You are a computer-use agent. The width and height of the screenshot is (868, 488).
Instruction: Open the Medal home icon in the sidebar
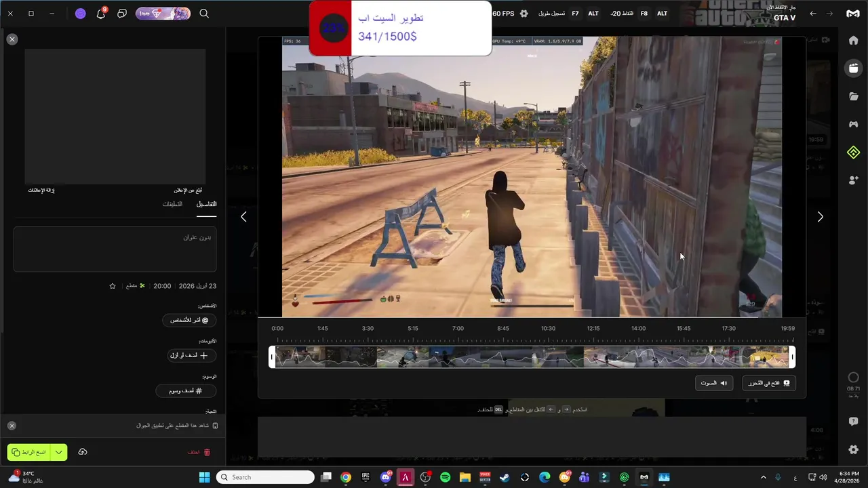[x=853, y=41]
